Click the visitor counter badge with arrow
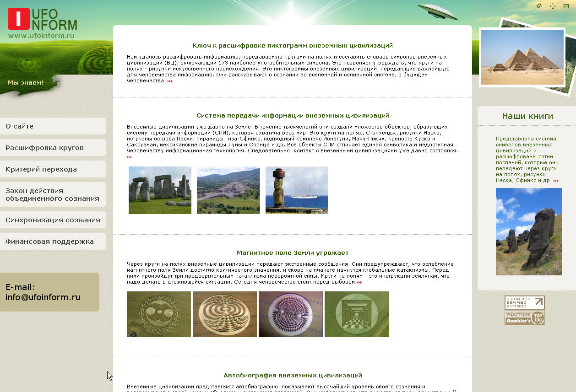Viewport: 576px width, 392px height. [525, 302]
